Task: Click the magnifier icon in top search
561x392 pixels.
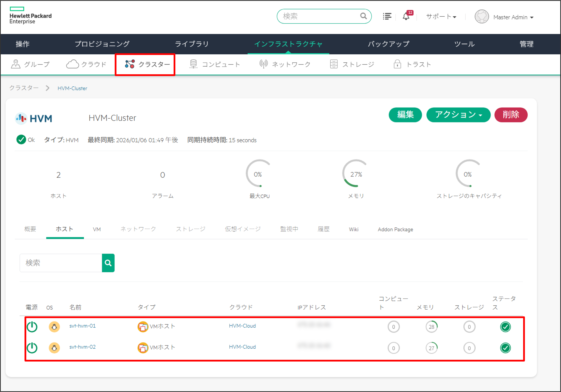Action: click(363, 16)
